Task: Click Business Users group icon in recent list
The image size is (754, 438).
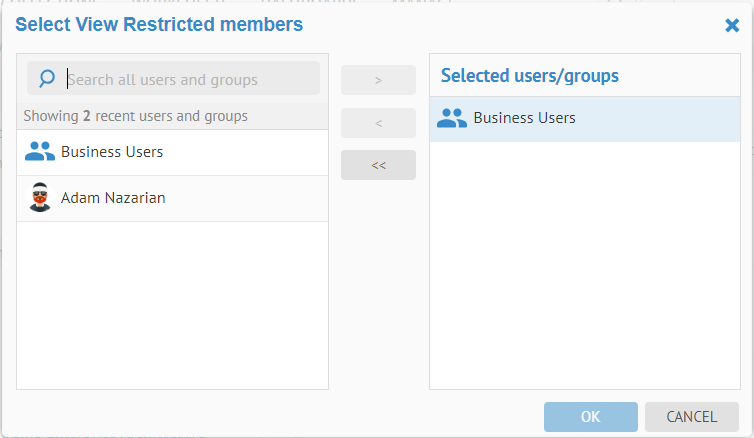Action: [x=39, y=152]
